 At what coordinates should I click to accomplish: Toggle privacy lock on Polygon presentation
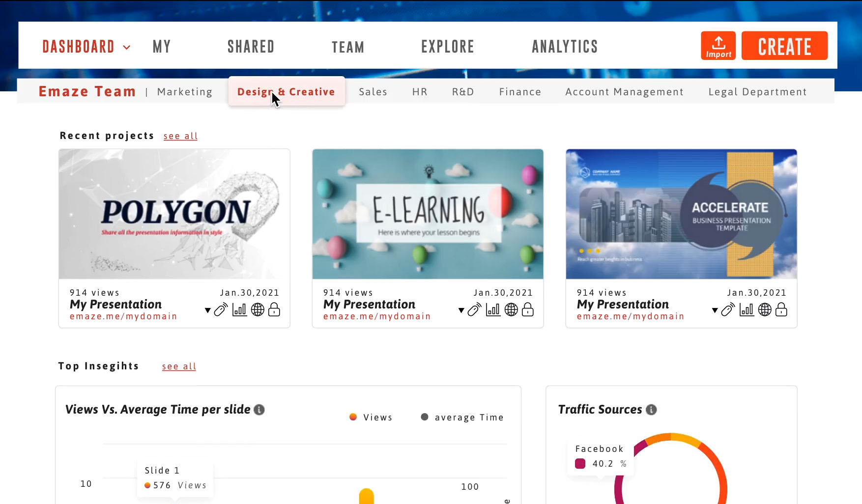pos(274,309)
